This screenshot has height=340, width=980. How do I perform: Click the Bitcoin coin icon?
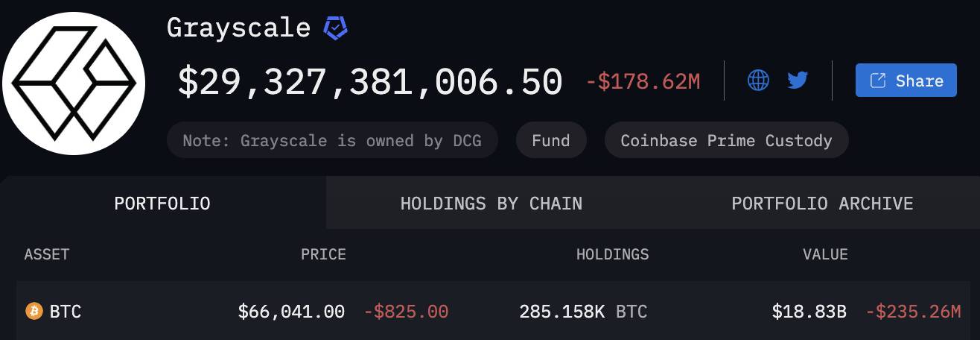click(34, 311)
